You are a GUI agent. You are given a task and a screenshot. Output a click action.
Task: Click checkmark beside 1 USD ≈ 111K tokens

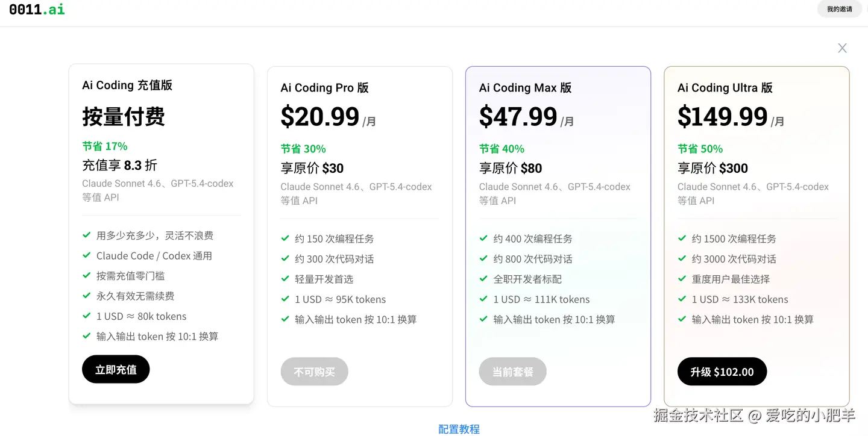(483, 299)
